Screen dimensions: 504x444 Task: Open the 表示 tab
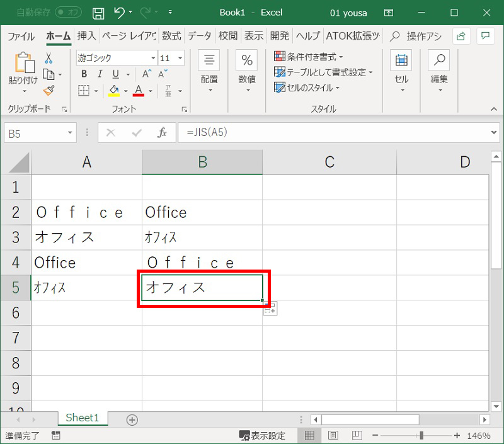point(254,36)
